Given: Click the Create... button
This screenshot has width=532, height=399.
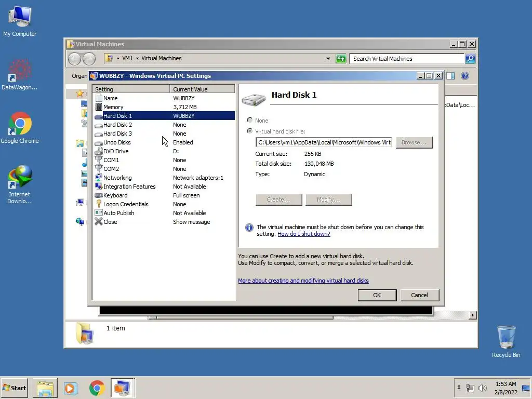Looking at the screenshot, I should point(278,199).
